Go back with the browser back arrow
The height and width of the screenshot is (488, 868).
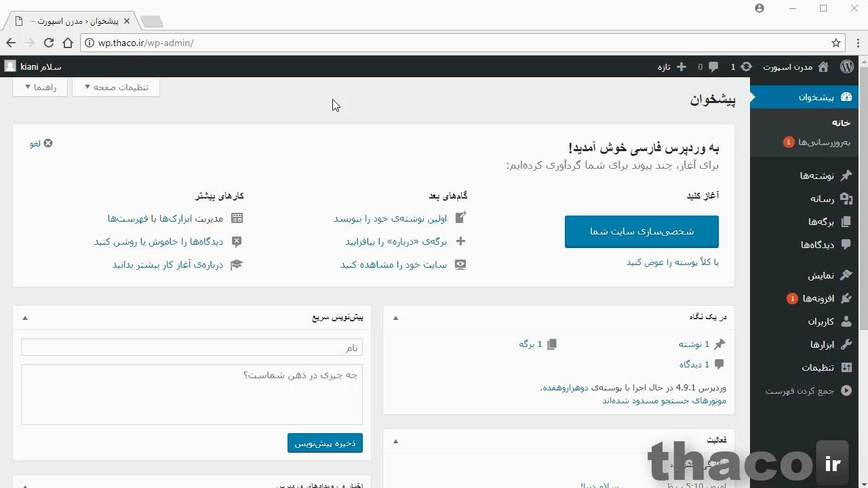[x=11, y=43]
